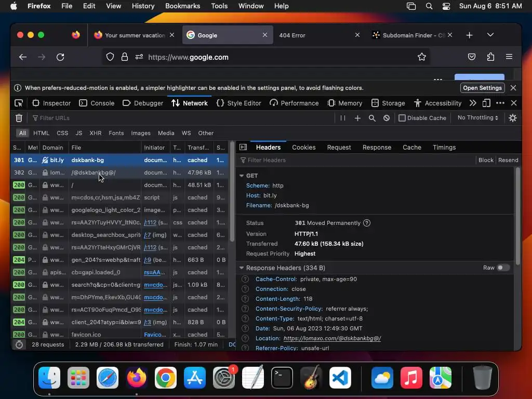Image resolution: width=532 pixels, height=399 pixels.
Task: Open the Timings details tab
Action: point(444,147)
